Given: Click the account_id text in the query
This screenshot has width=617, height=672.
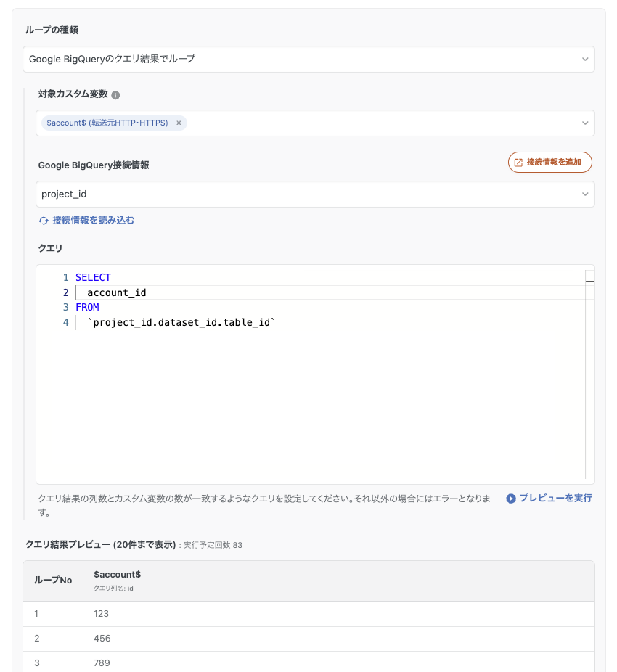Looking at the screenshot, I should (x=116, y=292).
